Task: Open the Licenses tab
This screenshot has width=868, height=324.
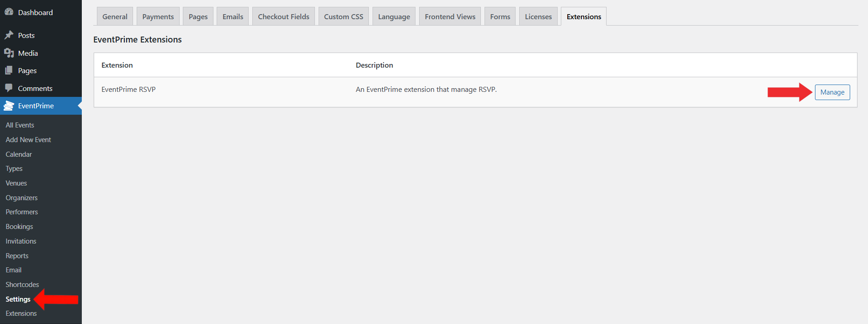Action: pos(538,16)
